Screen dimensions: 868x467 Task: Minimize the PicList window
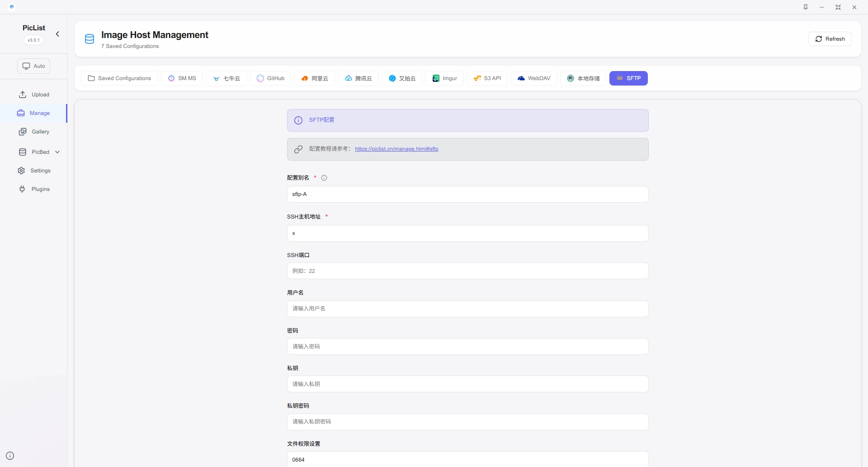coord(822,7)
